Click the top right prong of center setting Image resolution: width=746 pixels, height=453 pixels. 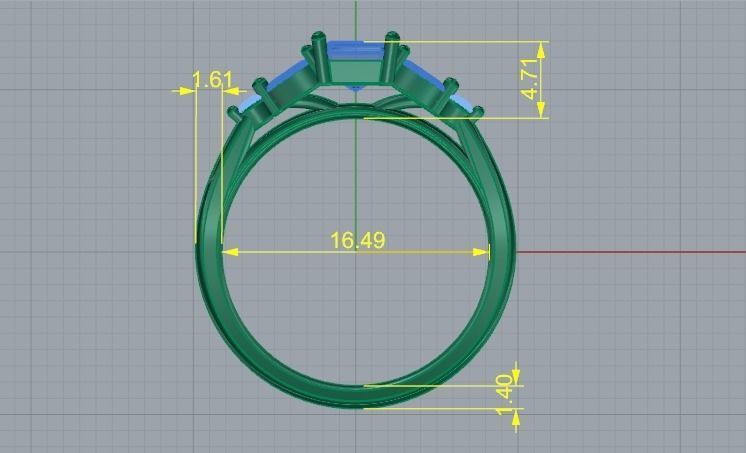[x=390, y=56]
